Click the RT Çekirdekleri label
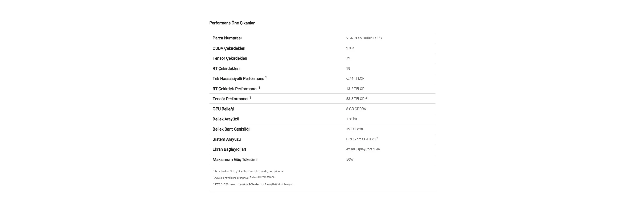The image size is (644, 216). 226,69
